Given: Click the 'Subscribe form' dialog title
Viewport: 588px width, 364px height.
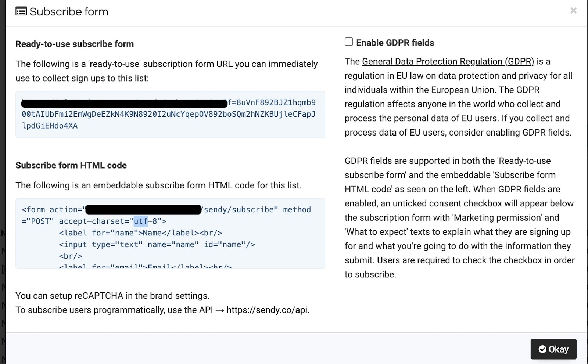Looking at the screenshot, I should pyautogui.click(x=69, y=12).
